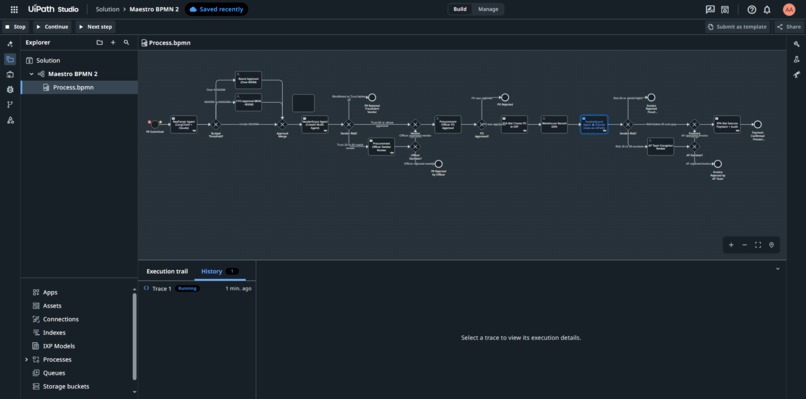The height and width of the screenshot is (399, 806).
Task: Open source control branch icon in sidebar
Action: [x=10, y=105]
